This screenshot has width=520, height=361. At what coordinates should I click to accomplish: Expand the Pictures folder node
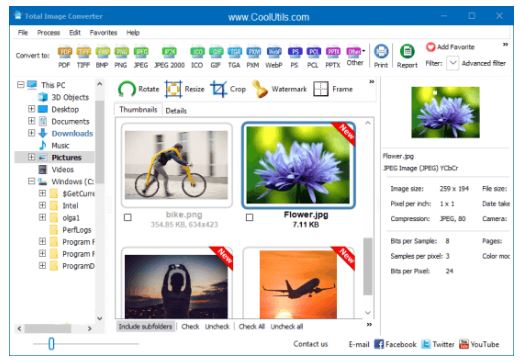[31, 157]
